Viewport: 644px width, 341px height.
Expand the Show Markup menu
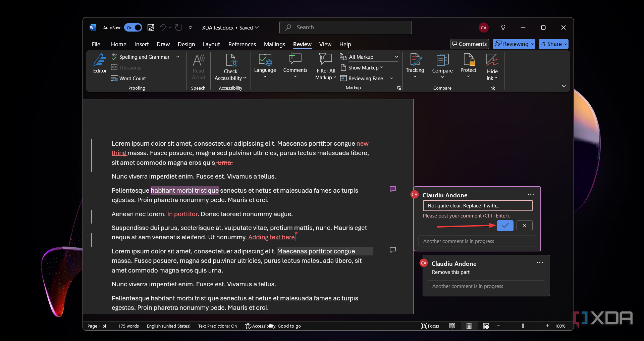tap(362, 68)
